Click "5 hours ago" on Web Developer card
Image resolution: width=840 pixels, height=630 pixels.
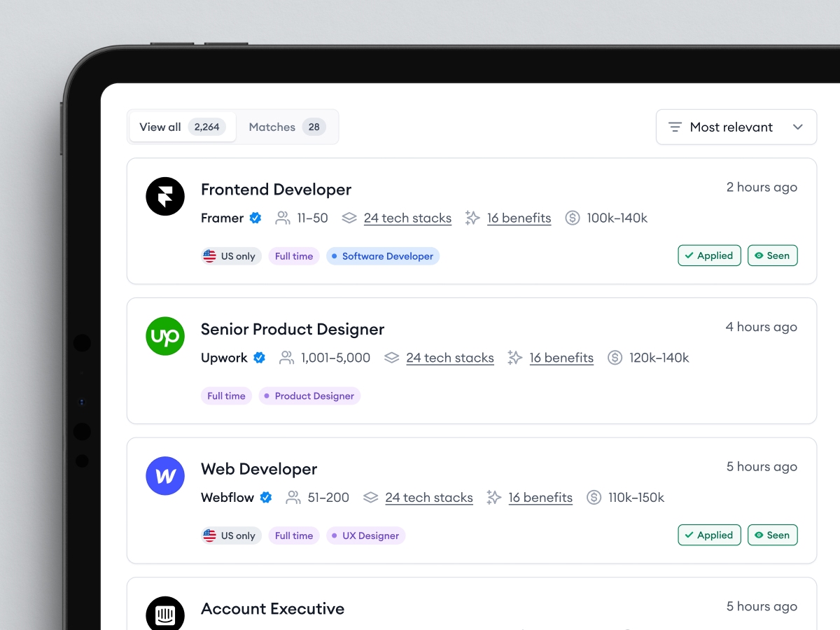(762, 467)
